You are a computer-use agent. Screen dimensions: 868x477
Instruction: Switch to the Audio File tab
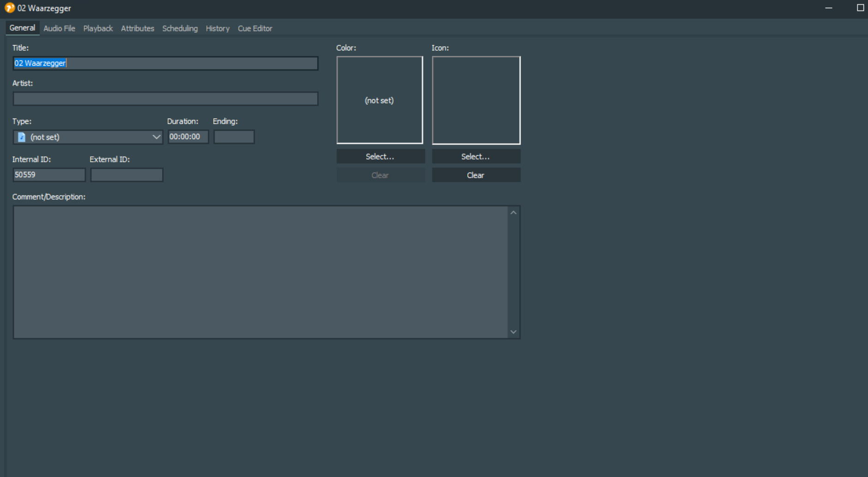tap(59, 28)
